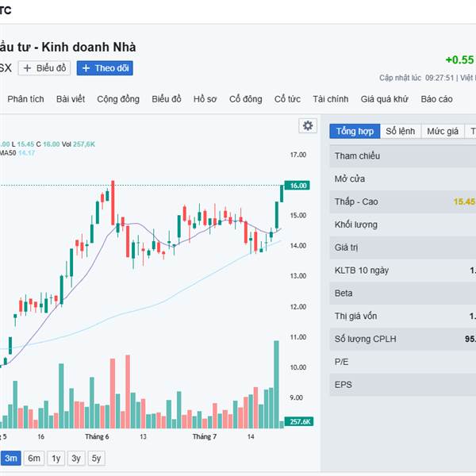Select the 3m chart range
Image resolution: width=476 pixels, height=476 pixels.
(x=11, y=458)
